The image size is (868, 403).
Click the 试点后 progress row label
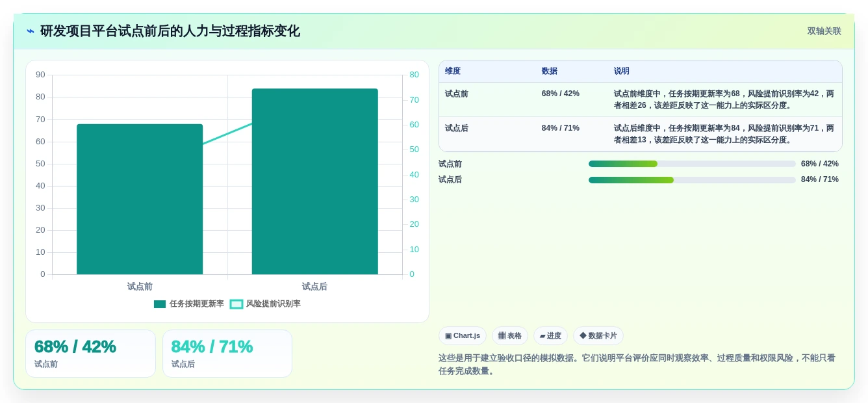tap(450, 179)
